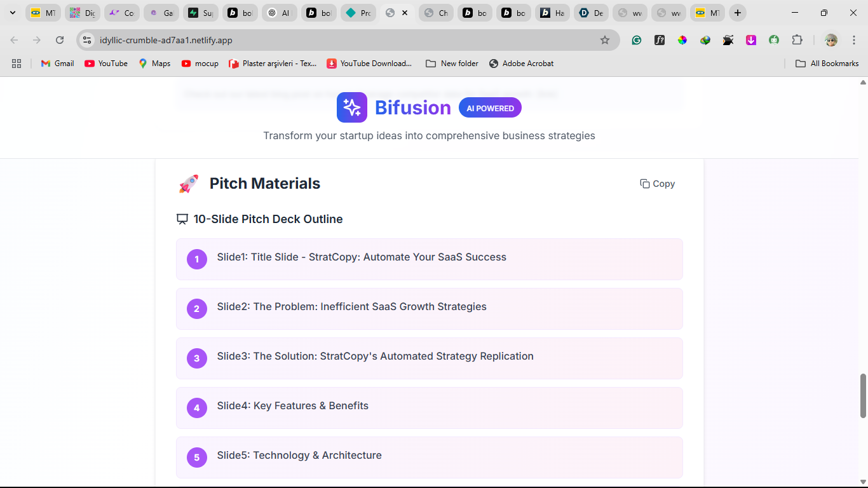Open the YouTube bookmark

click(x=106, y=64)
